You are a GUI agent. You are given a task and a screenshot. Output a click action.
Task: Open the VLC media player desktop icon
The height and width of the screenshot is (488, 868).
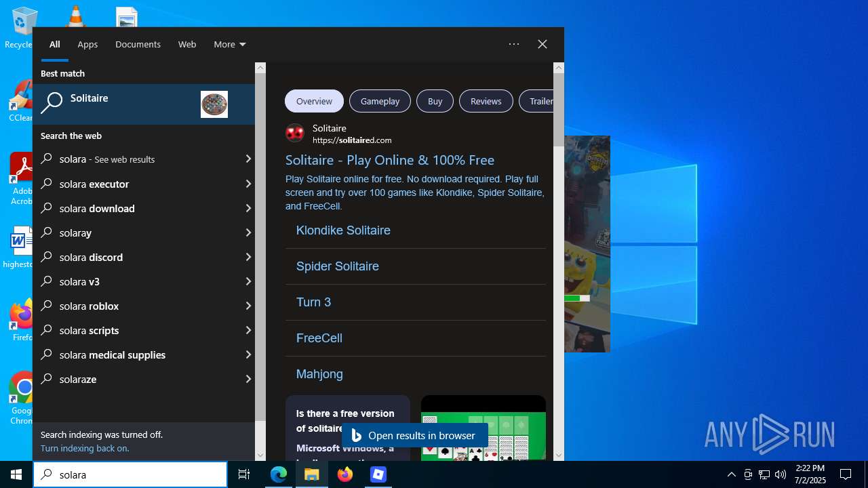(x=75, y=16)
